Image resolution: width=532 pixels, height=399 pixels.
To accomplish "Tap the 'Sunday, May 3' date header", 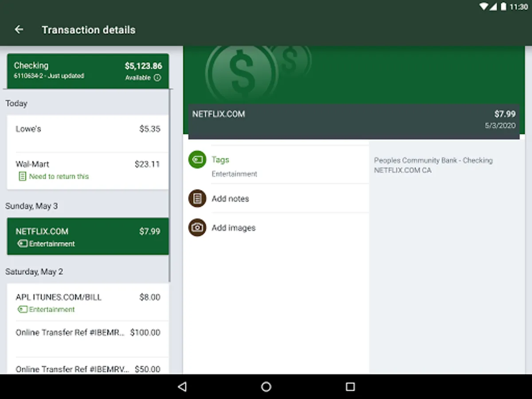I will (31, 206).
